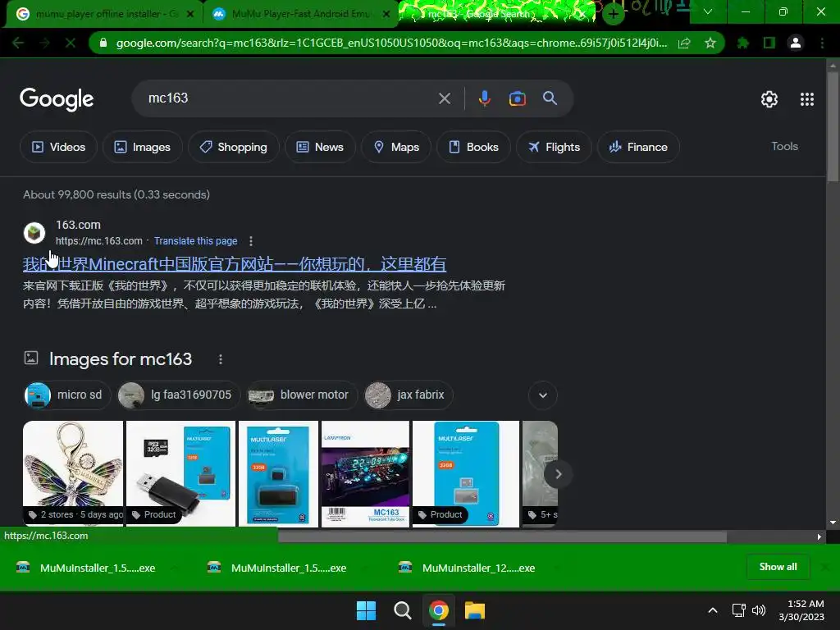Start voice search with the microphone

click(x=484, y=98)
